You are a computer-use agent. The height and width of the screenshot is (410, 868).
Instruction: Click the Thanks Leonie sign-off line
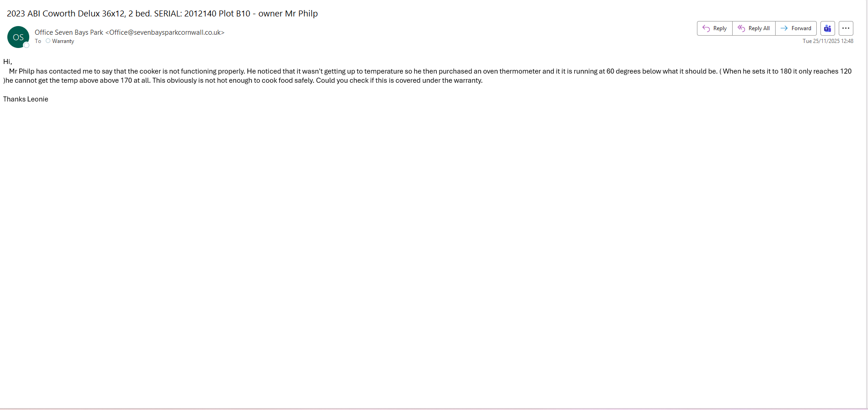[26, 99]
